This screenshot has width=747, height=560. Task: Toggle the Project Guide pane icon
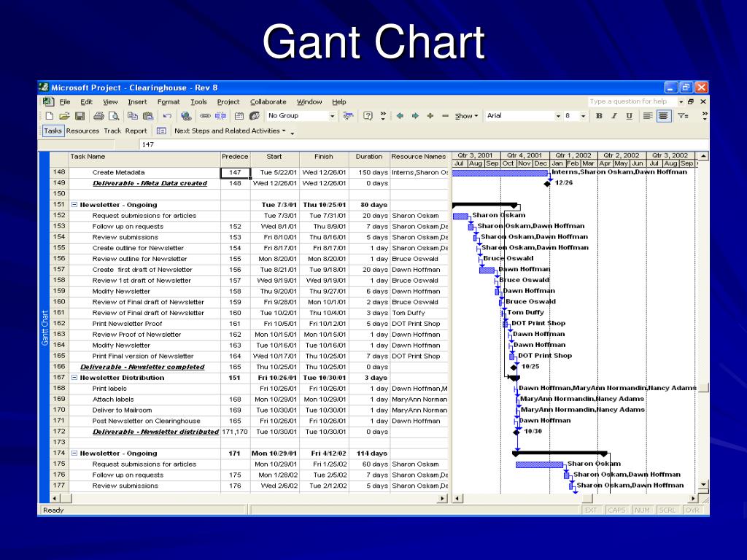tap(161, 131)
